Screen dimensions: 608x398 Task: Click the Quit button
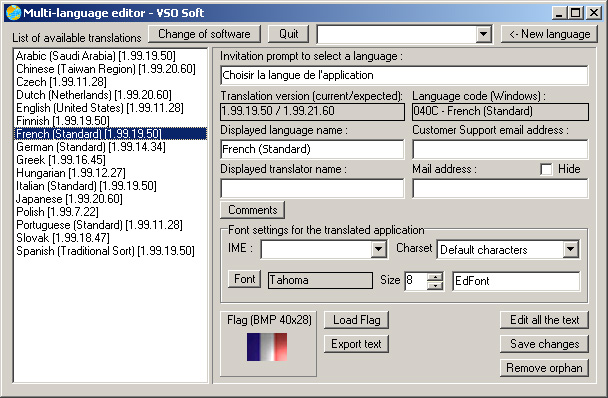[288, 34]
